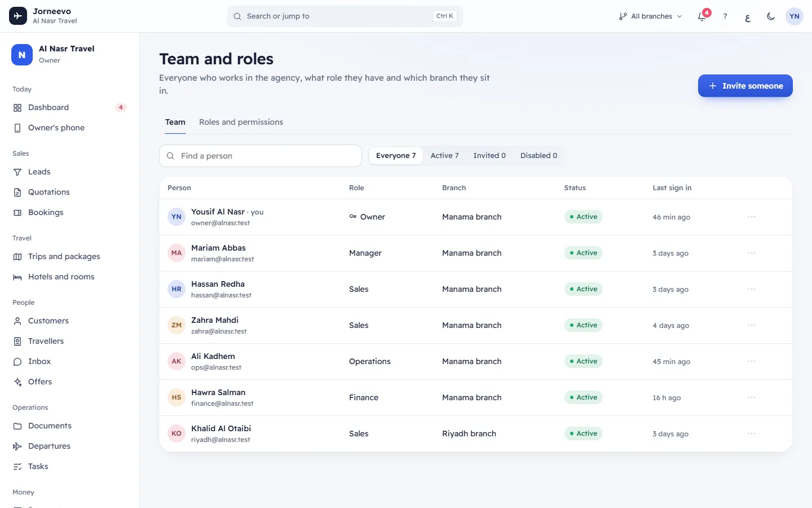Image resolution: width=812 pixels, height=508 pixels.
Task: Click the 45 min ago sign-in cell
Action: coord(671,362)
